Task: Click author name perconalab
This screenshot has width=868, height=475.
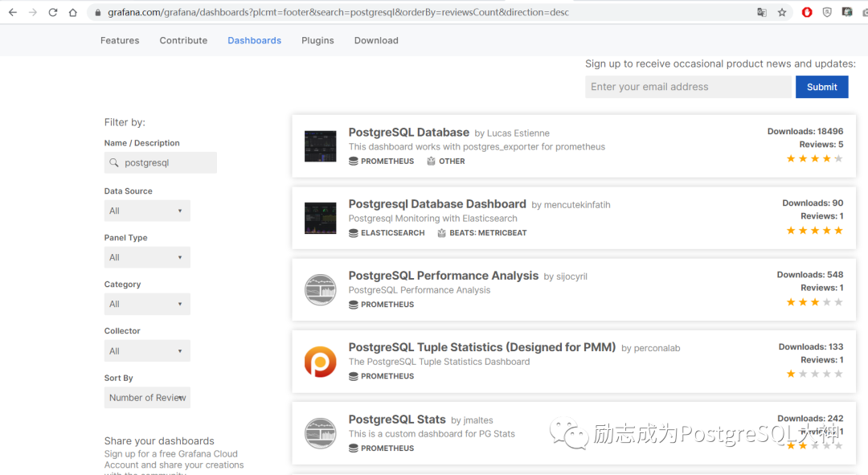Action: 657,348
